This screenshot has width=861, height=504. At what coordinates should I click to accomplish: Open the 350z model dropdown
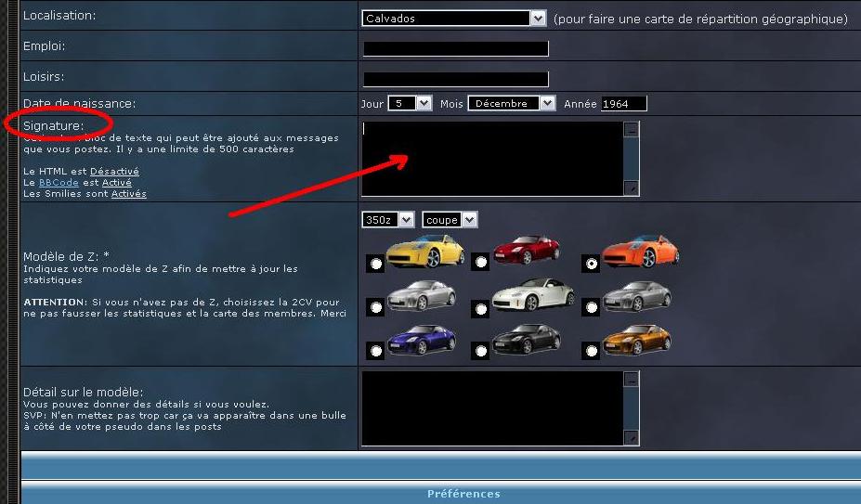(388, 220)
